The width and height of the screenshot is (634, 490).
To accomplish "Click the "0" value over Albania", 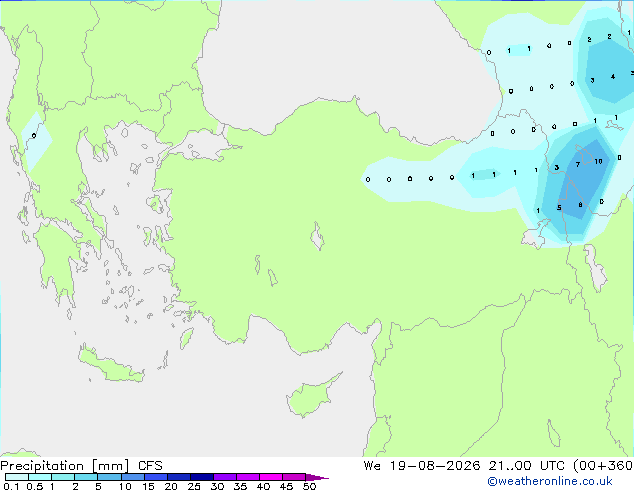I will pos(34,136).
